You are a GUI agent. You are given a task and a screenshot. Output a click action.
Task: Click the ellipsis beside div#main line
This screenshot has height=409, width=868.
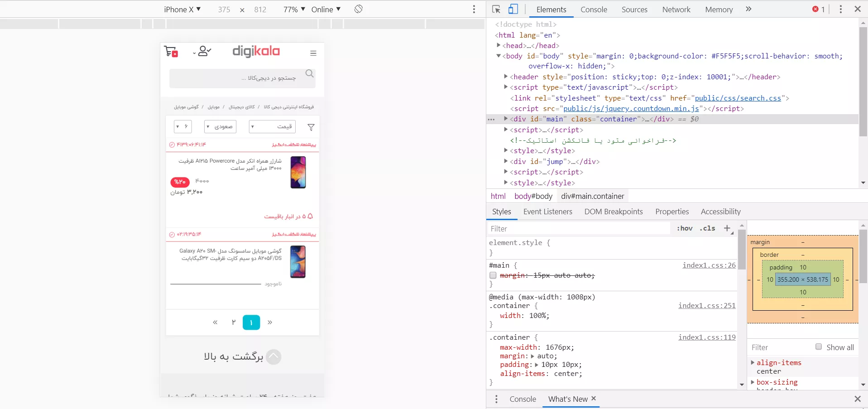click(491, 119)
